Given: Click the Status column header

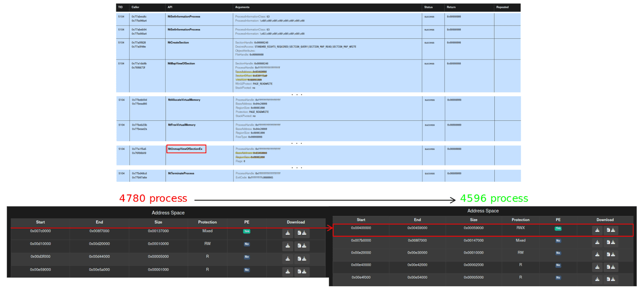Looking at the screenshot, I should tap(428, 7).
